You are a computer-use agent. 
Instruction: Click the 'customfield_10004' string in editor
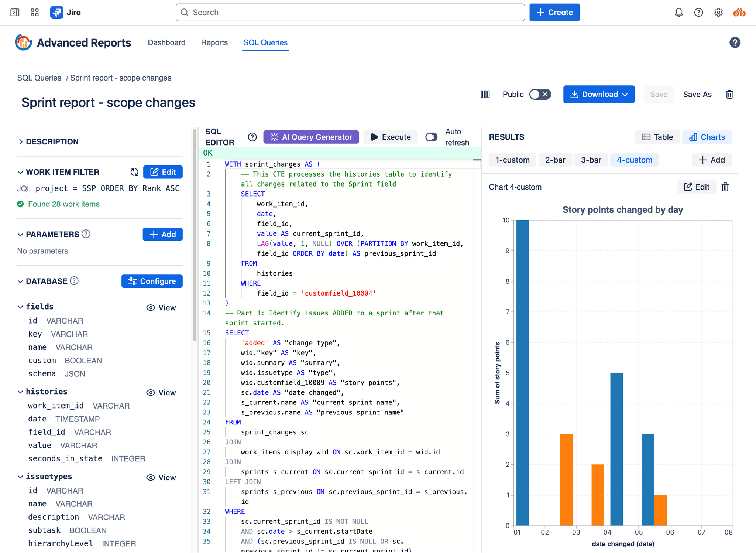(339, 293)
